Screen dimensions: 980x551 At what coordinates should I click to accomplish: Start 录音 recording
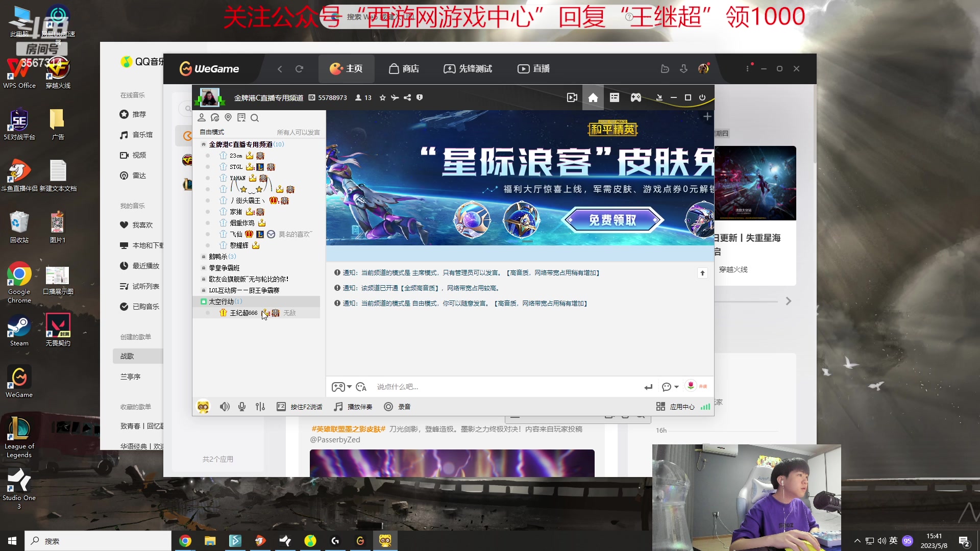[397, 407]
